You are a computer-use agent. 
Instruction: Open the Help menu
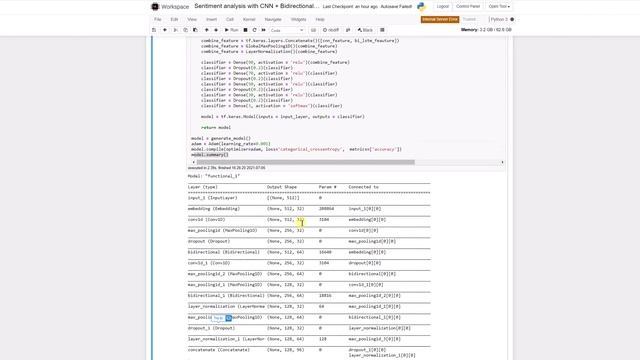pos(320,20)
